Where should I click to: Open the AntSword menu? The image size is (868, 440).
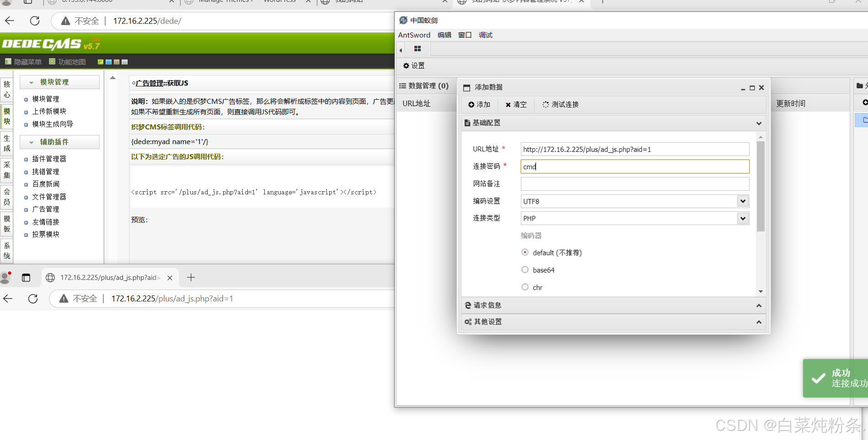tap(414, 35)
